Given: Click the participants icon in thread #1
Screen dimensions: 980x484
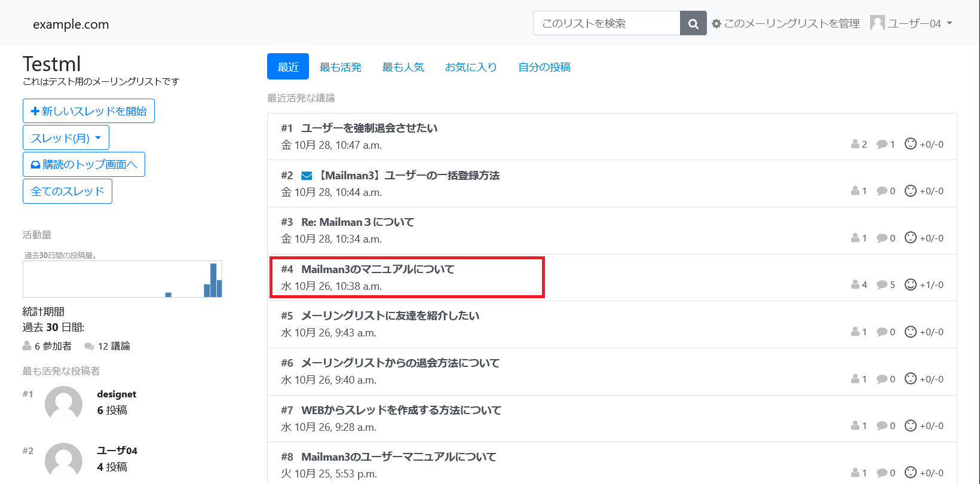Looking at the screenshot, I should tap(855, 144).
